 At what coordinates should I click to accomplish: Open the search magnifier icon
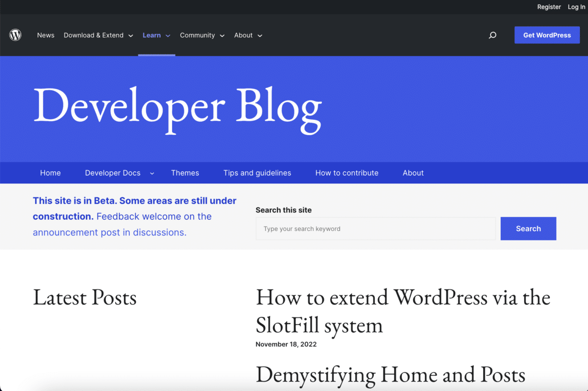492,35
